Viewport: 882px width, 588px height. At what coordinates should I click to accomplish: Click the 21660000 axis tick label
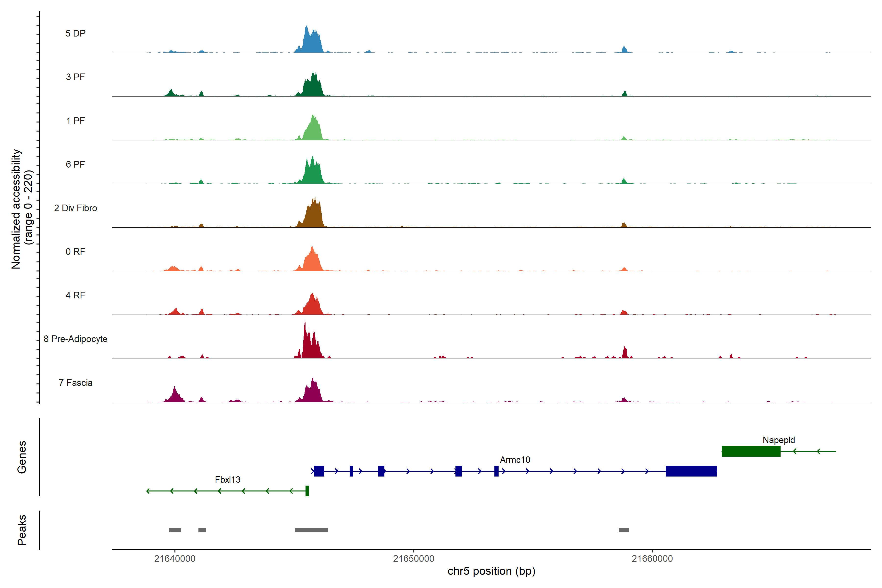(x=652, y=559)
